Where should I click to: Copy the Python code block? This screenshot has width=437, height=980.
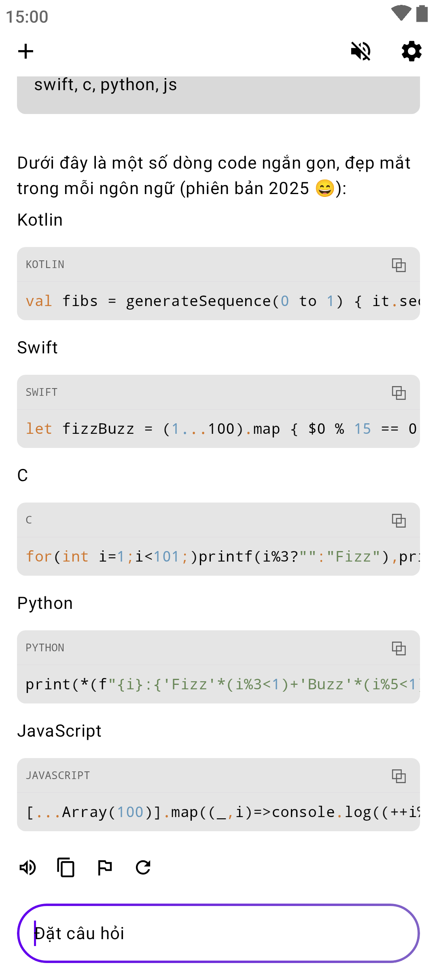[399, 648]
